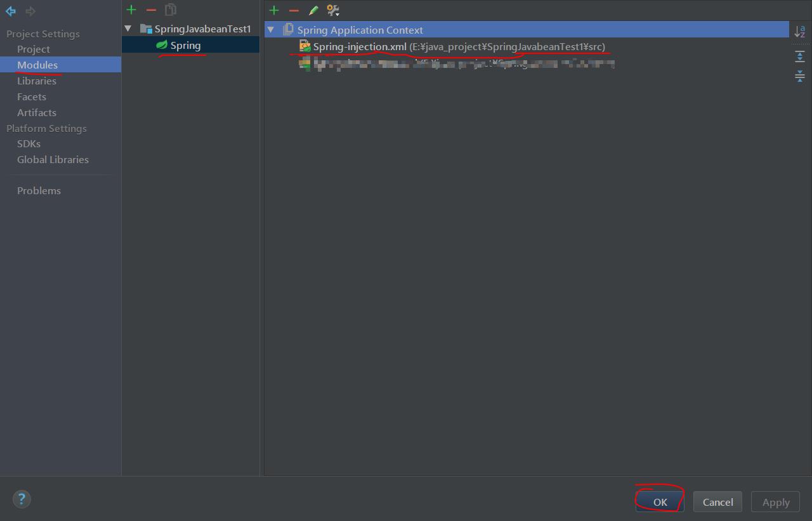Collapse the SpringJavabeanTest1 module node
This screenshot has width=812, height=521.
[128, 29]
